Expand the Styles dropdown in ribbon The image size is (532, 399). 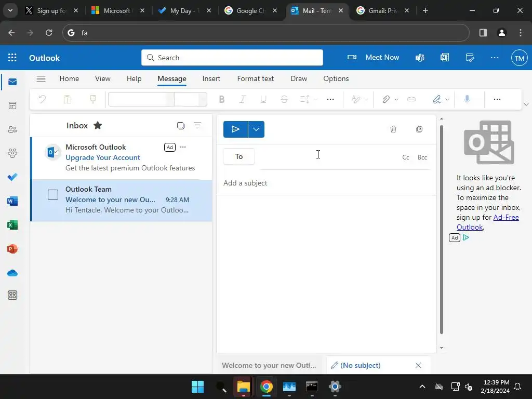366,99
